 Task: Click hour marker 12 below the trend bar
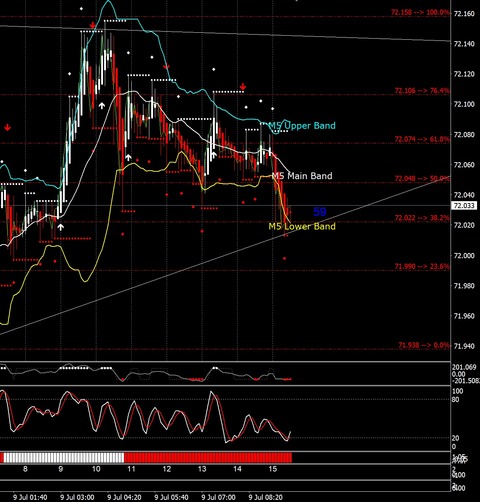point(167,469)
